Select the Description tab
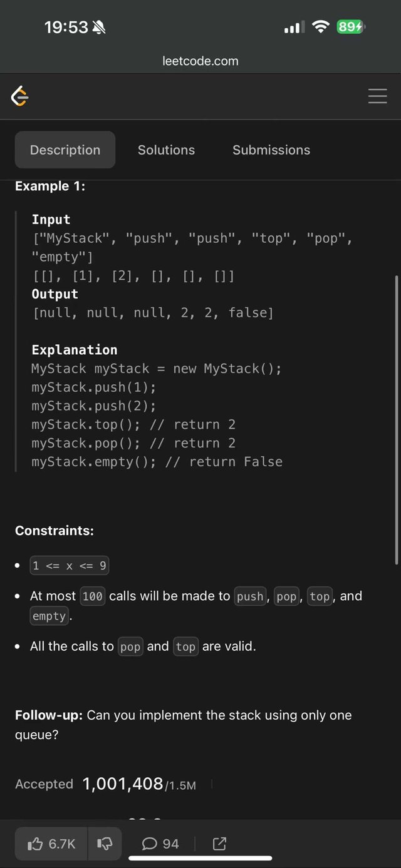Image resolution: width=401 pixels, height=868 pixels. coord(65,150)
